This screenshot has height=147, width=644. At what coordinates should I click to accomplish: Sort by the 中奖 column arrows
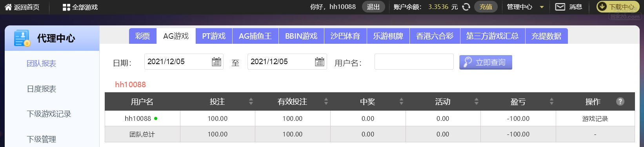[401, 102]
